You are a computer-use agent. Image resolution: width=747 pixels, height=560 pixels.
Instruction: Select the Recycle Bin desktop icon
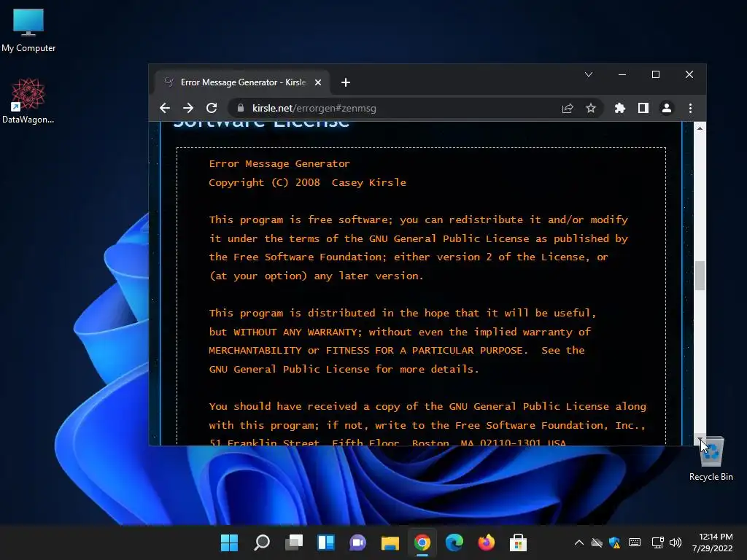pyautogui.click(x=711, y=459)
